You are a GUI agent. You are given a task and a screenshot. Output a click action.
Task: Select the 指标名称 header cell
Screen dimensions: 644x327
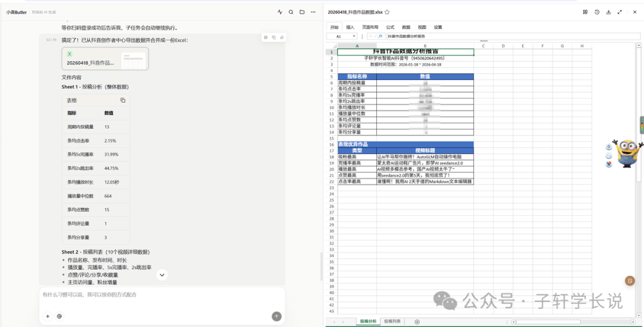(x=357, y=76)
